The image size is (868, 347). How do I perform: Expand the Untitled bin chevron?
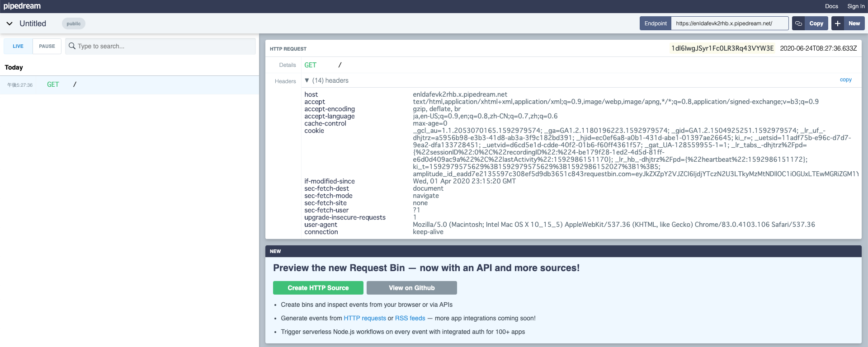(9, 23)
